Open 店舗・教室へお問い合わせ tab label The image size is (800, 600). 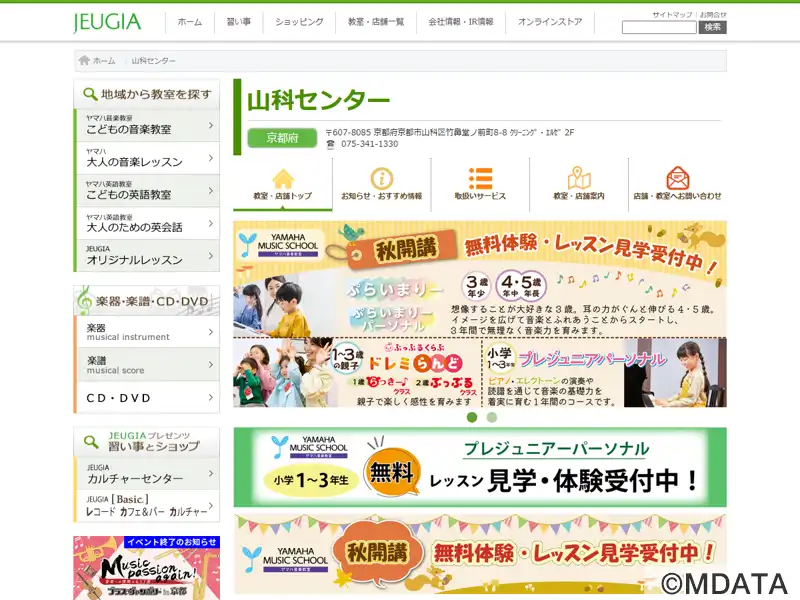[678, 196]
